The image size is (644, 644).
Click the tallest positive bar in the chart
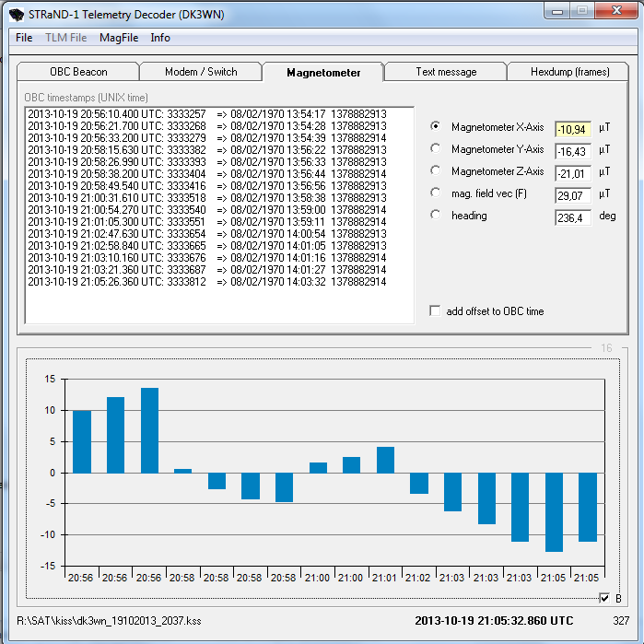click(x=149, y=430)
